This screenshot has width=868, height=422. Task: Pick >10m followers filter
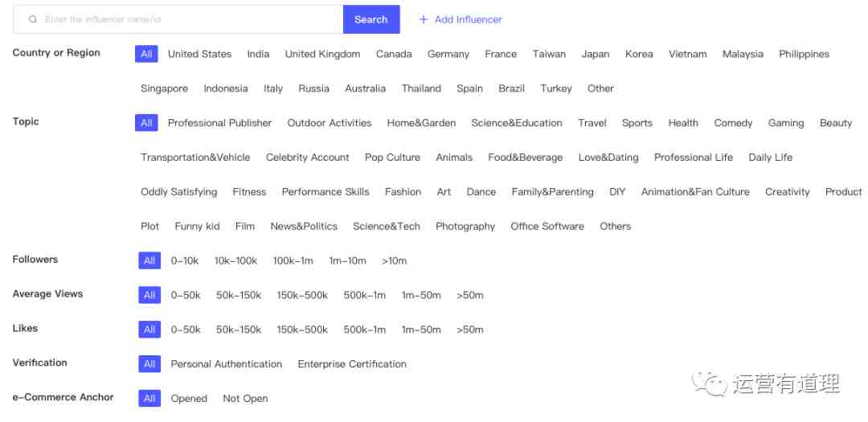pyautogui.click(x=394, y=260)
